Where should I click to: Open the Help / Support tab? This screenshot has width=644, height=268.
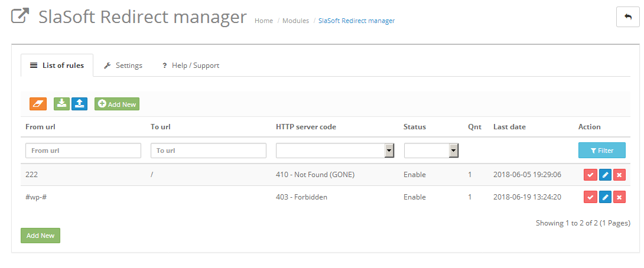[x=191, y=66]
